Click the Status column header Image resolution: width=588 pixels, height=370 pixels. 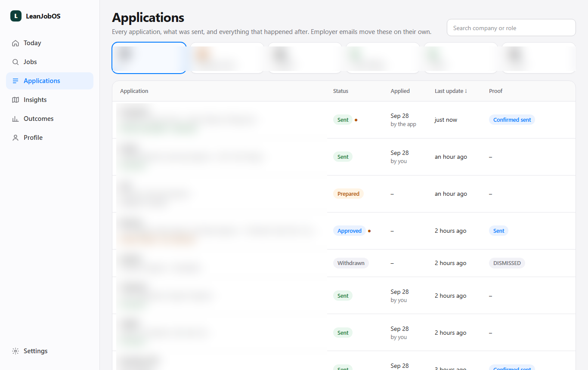(340, 91)
